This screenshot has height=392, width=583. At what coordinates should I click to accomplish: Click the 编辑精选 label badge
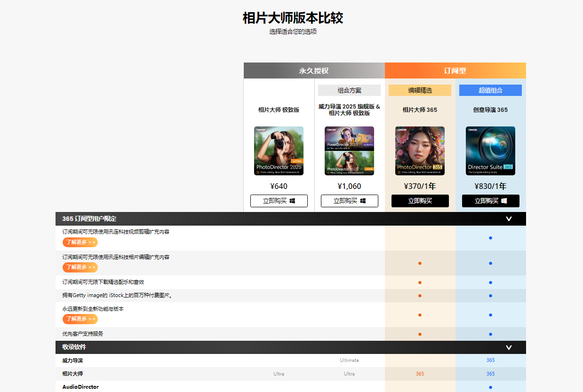click(x=420, y=90)
